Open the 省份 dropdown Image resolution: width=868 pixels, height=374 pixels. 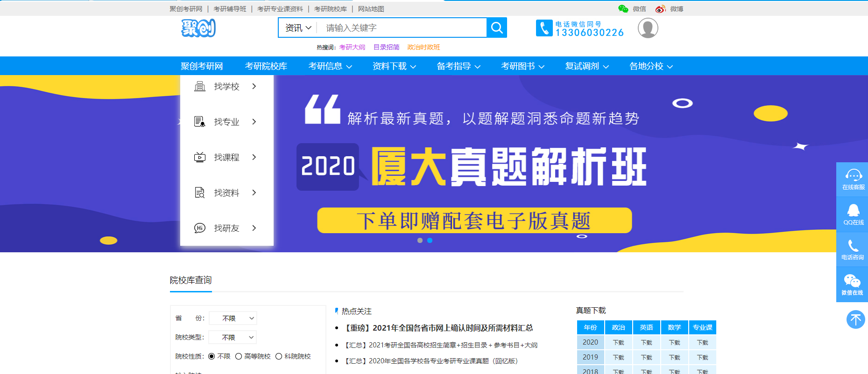233,318
